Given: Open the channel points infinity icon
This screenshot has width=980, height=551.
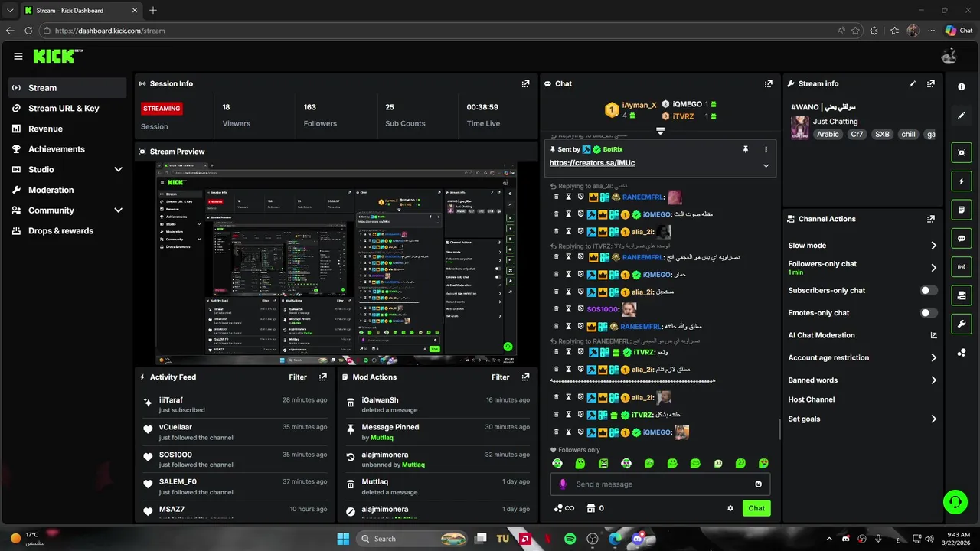Looking at the screenshot, I should click(563, 508).
